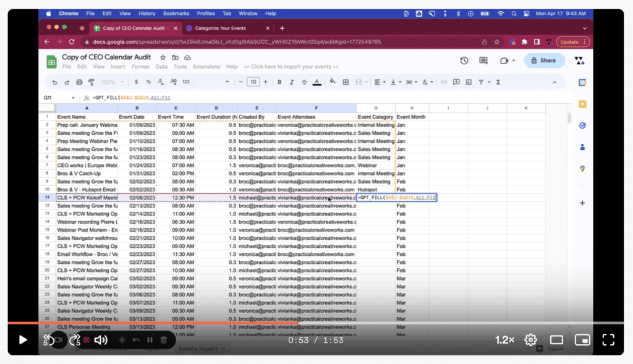633x364 pixels.
Task: Open the Sheets Extensions menu
Action: [206, 67]
